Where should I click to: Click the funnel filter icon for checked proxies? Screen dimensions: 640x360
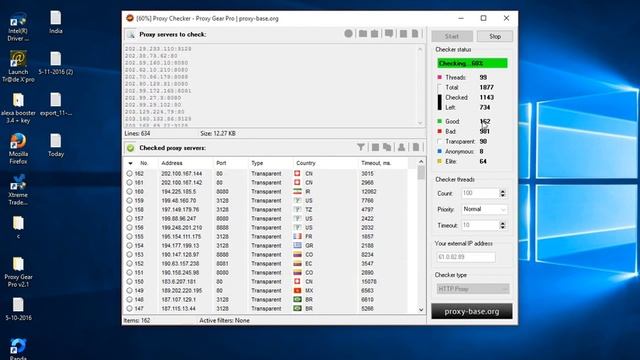[360, 147]
